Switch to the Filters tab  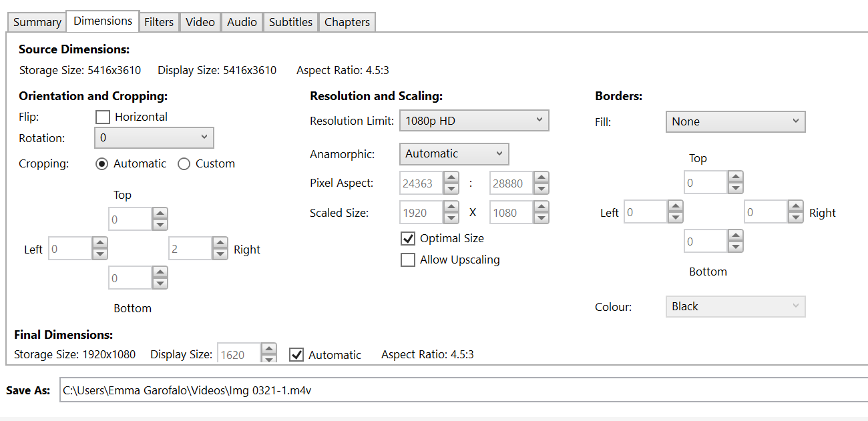coord(159,22)
